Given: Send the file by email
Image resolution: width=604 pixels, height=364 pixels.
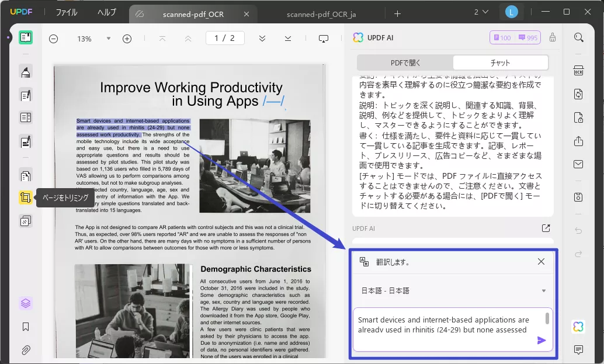Looking at the screenshot, I should point(578,164).
